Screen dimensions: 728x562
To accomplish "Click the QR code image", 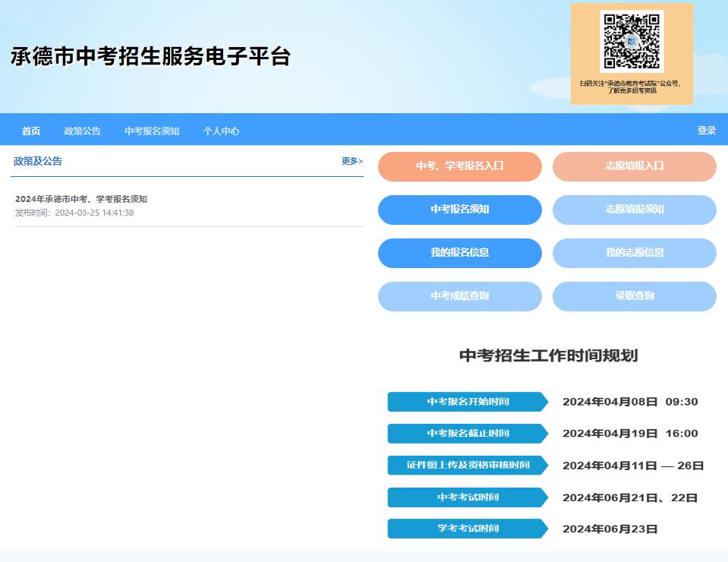I will point(632,42).
